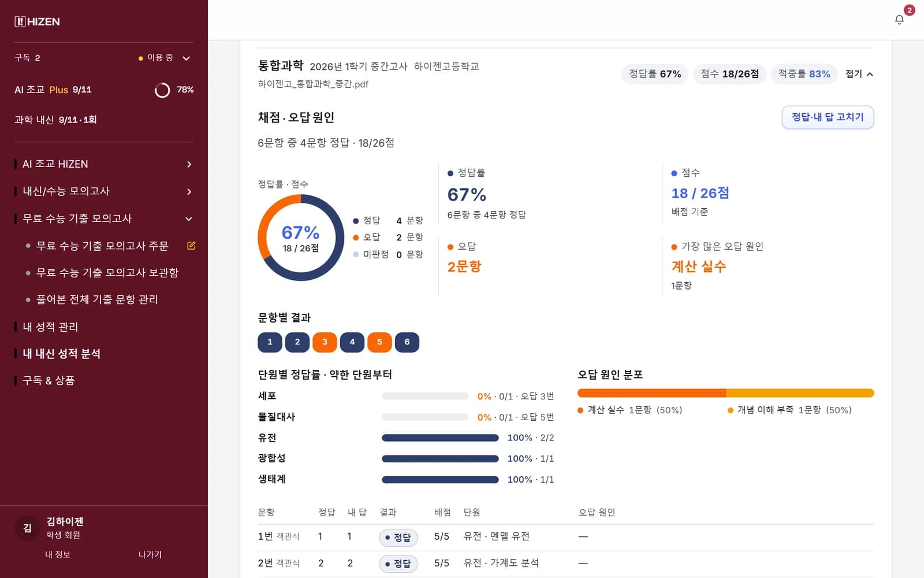The height and width of the screenshot is (578, 924).
Task: Expand the AI 조교 HIZEN menu arrow
Action: coord(189,164)
